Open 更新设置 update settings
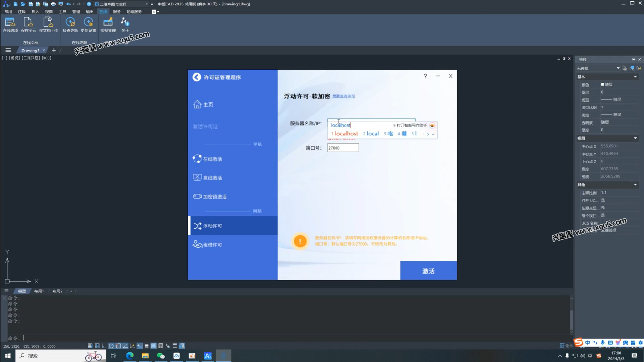This screenshot has width=644, height=362. click(88, 25)
